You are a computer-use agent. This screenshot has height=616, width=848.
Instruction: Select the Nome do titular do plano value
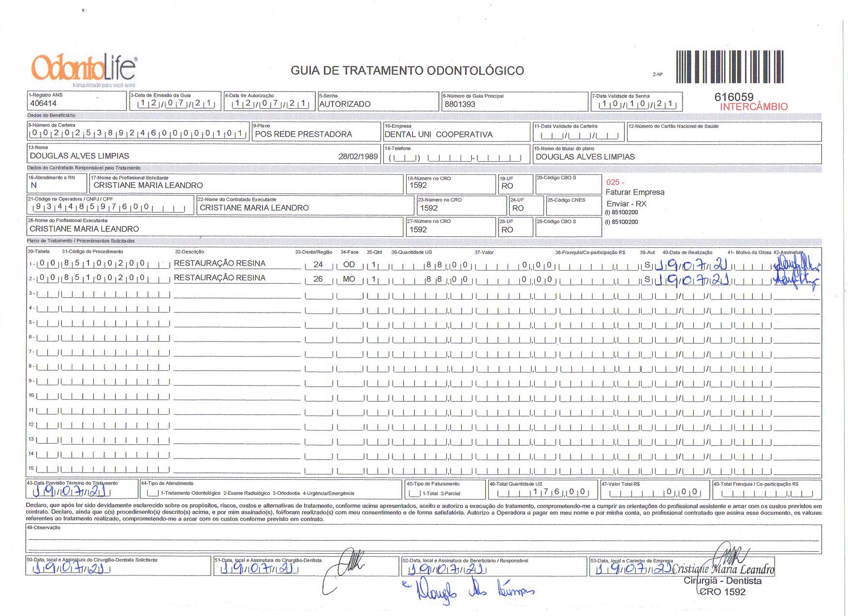[585, 157]
